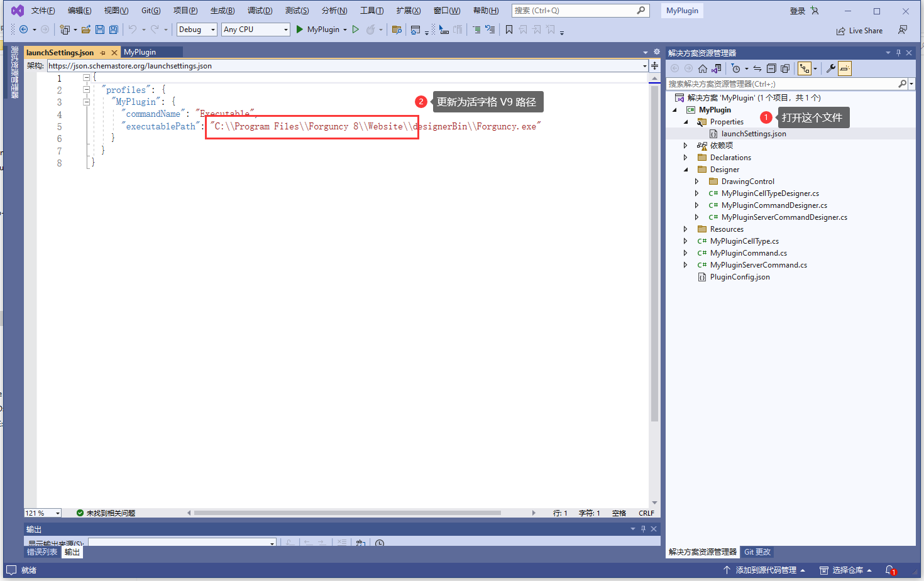Image resolution: width=924 pixels, height=581 pixels.
Task: Collapse the Designer folder node
Action: point(686,170)
